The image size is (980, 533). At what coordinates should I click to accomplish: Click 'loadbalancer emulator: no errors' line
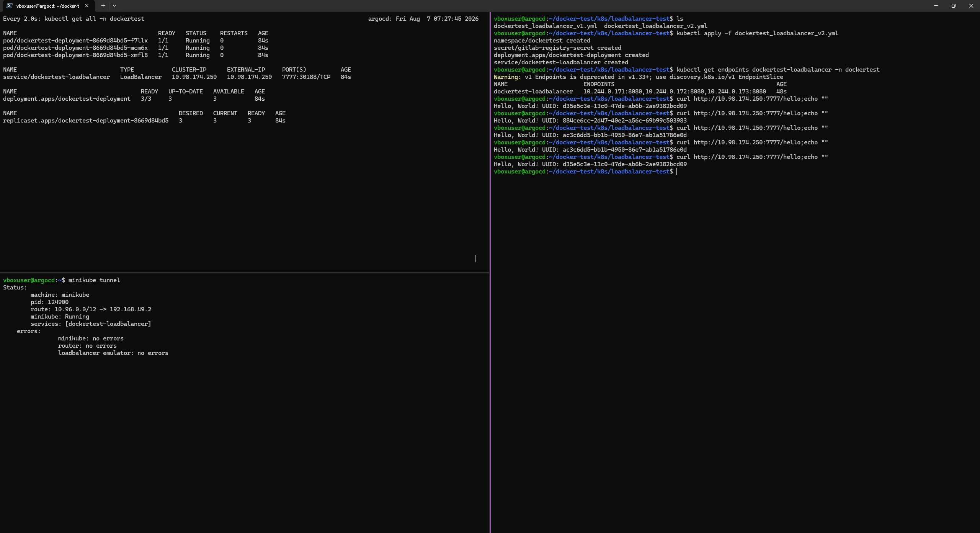coord(113,353)
